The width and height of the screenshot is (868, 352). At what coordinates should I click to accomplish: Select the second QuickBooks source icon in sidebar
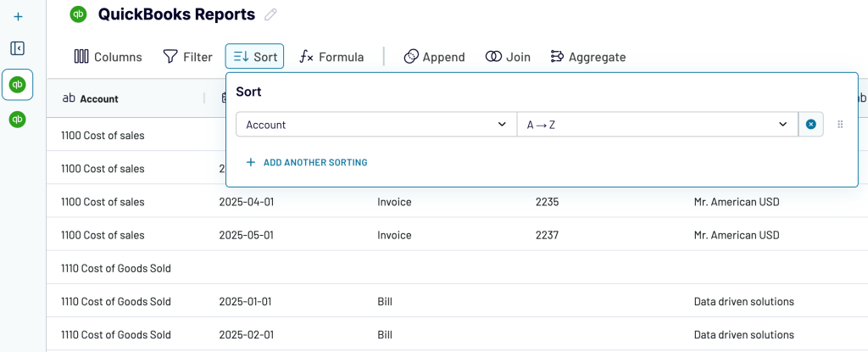click(18, 119)
